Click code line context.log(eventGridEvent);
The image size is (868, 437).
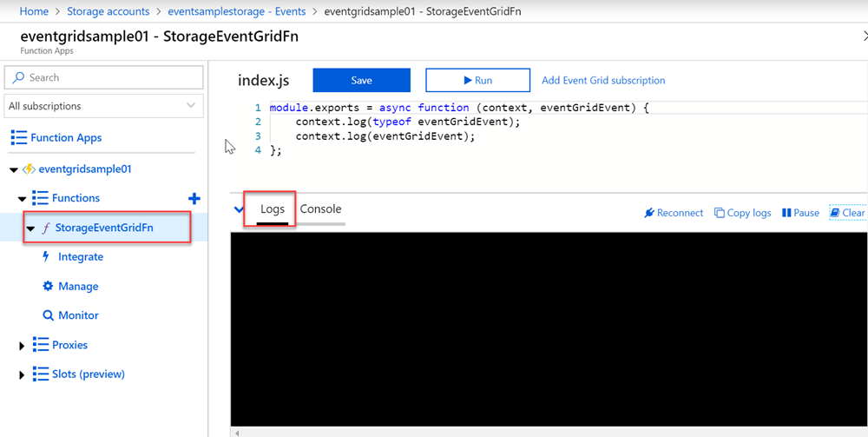point(385,136)
